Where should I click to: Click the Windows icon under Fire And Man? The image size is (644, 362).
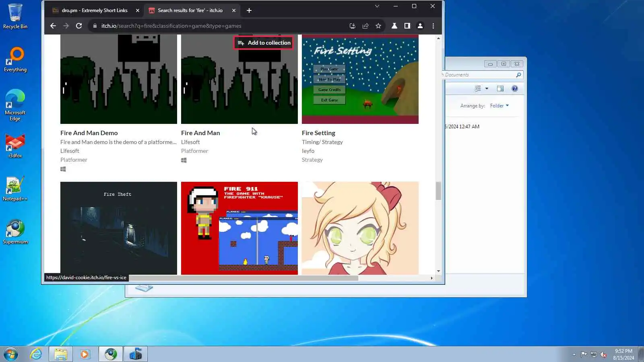[184, 160]
